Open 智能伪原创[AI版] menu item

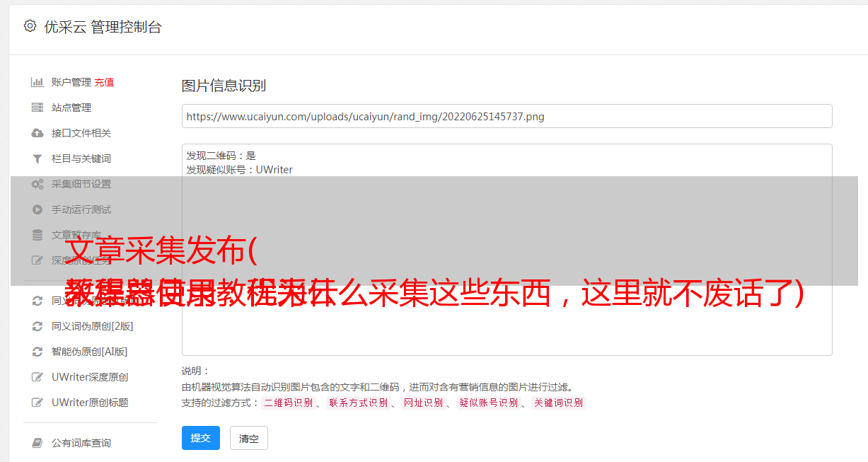coord(89,352)
